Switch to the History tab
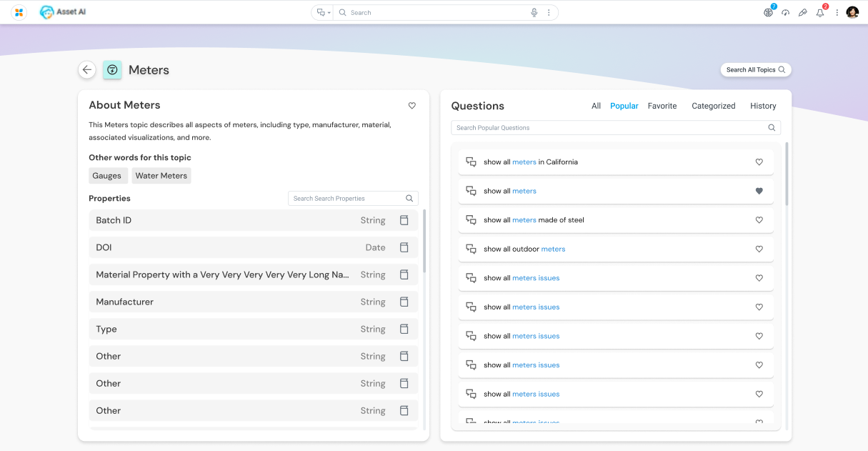 coord(763,106)
